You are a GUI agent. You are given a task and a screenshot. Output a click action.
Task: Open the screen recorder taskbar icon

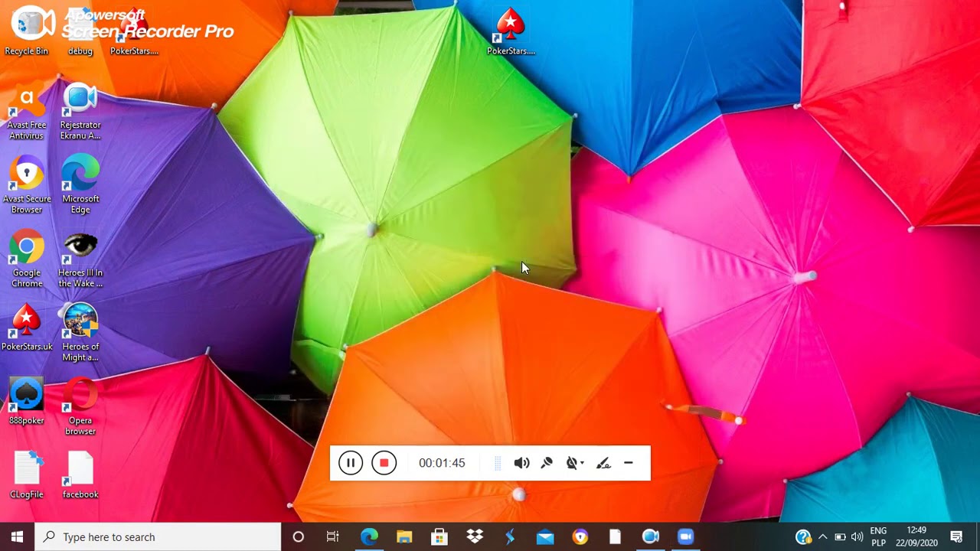[651, 537]
